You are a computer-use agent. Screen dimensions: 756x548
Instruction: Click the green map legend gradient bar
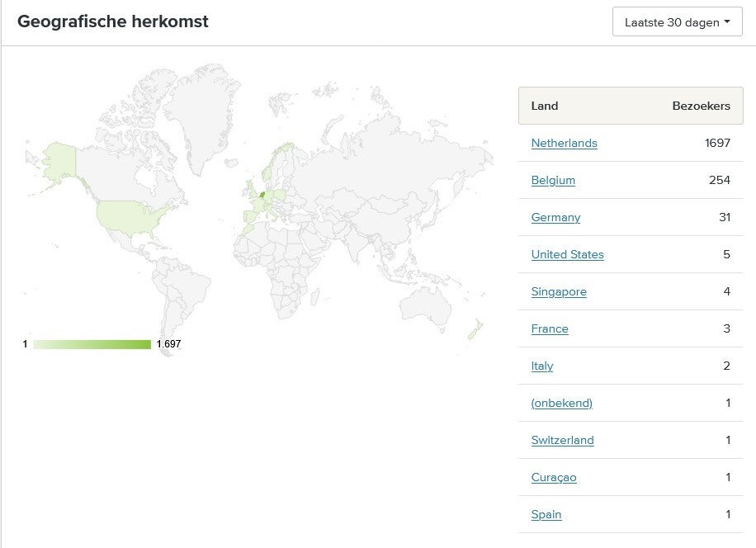click(92, 344)
